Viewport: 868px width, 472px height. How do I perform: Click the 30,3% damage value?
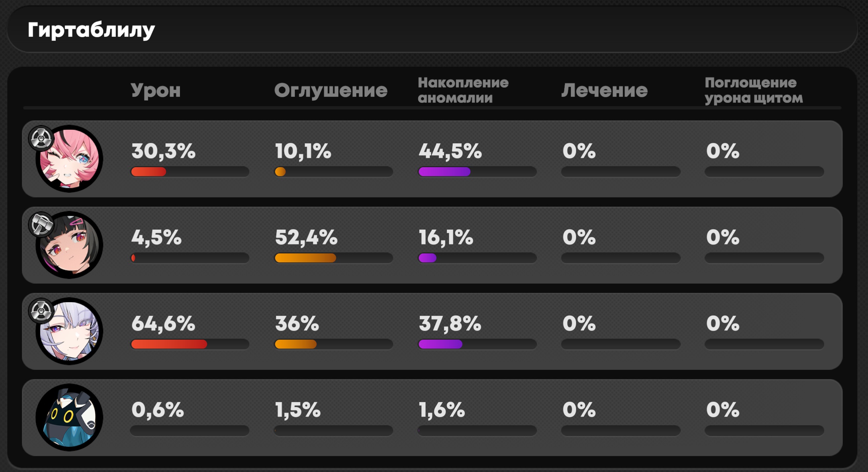coord(163,151)
